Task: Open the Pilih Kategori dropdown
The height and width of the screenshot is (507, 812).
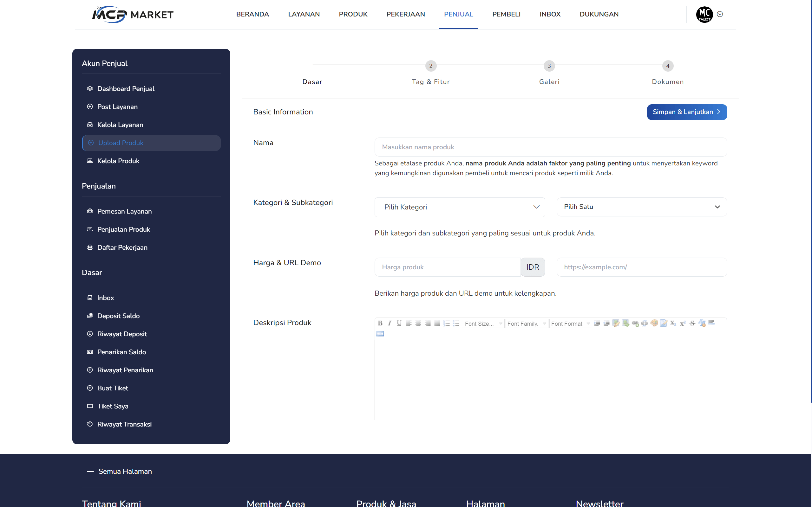Action: pyautogui.click(x=459, y=207)
